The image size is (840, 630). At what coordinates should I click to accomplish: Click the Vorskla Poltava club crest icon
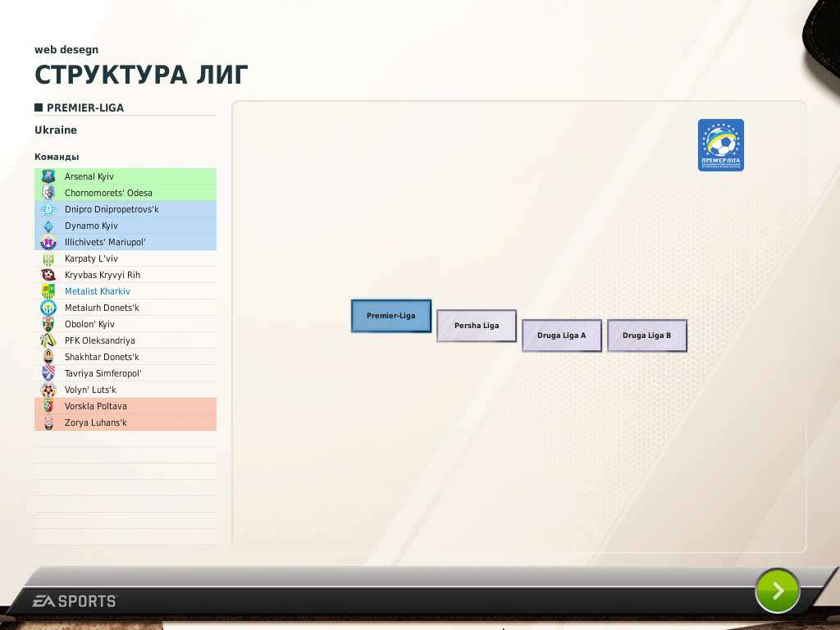pos(48,406)
